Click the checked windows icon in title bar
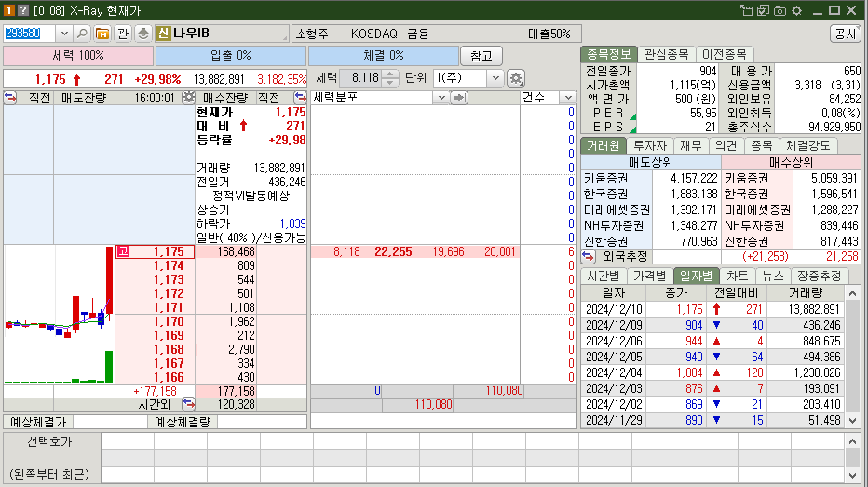The image size is (868, 487). click(x=763, y=10)
